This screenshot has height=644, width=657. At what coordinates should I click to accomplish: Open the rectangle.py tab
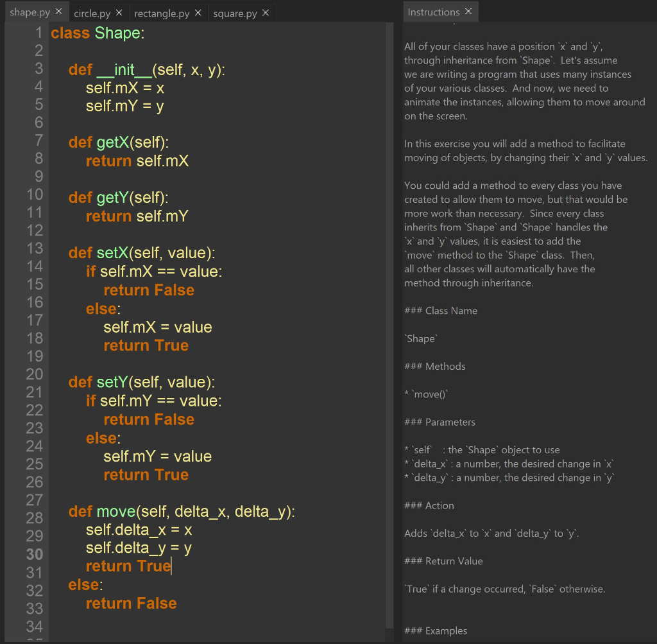[161, 12]
